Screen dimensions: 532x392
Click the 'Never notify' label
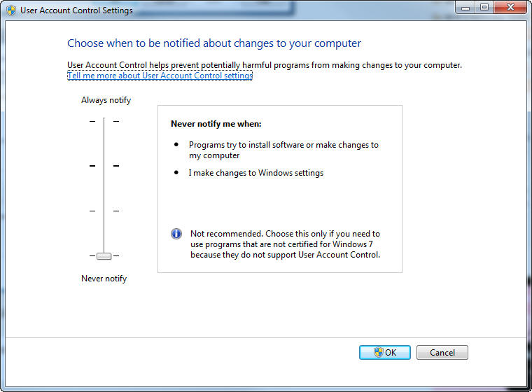point(104,279)
